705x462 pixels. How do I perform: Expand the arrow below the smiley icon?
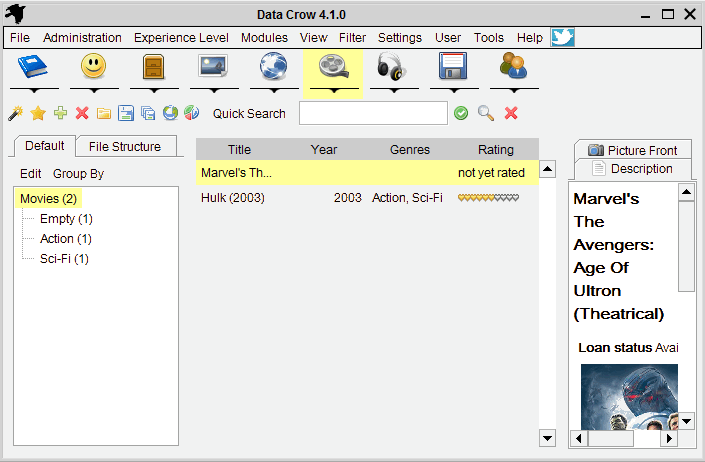(94, 90)
